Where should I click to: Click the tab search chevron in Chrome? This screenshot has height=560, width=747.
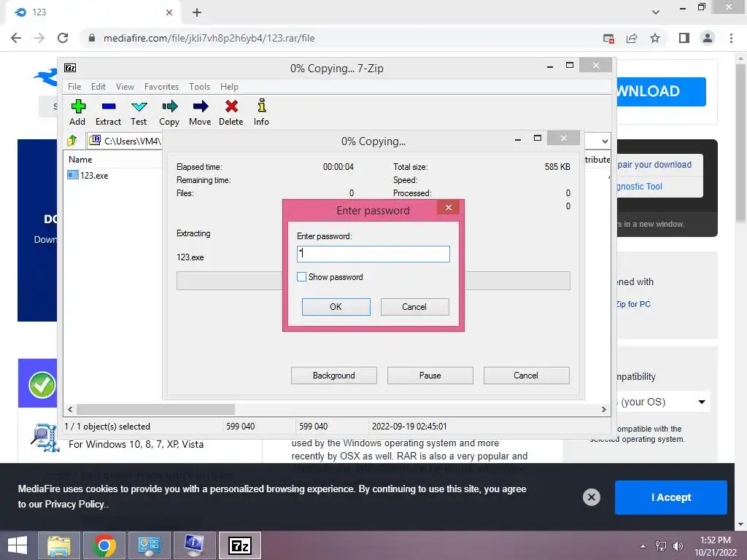pyautogui.click(x=656, y=12)
